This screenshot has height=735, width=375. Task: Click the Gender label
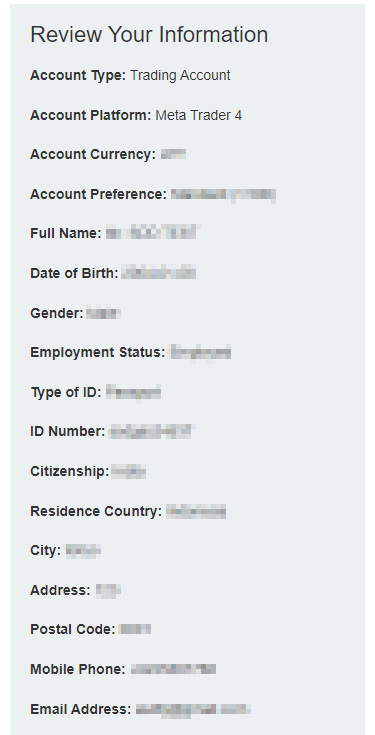click(57, 313)
